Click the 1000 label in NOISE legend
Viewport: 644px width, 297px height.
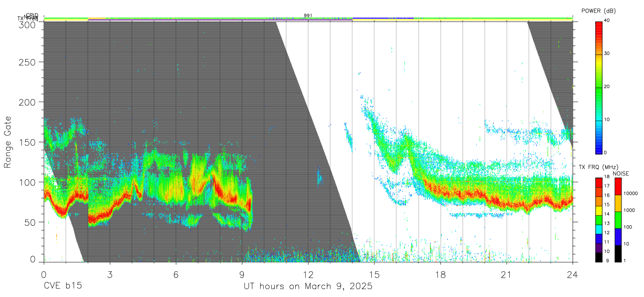[629, 211]
